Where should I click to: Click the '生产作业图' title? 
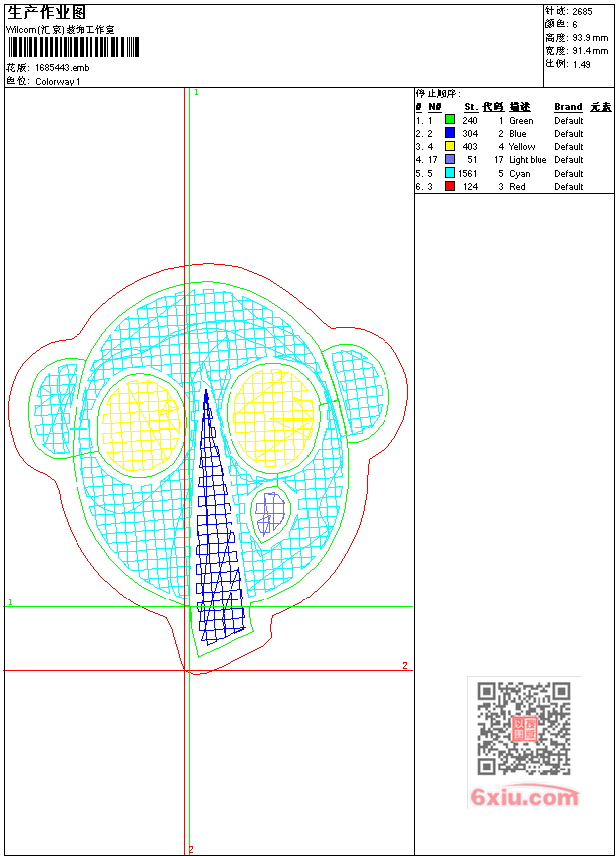coord(47,12)
